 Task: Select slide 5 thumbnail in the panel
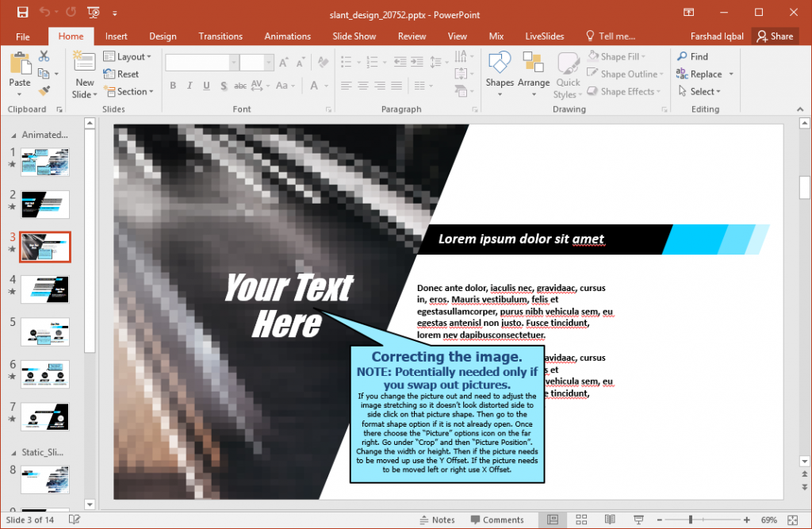tap(45, 332)
